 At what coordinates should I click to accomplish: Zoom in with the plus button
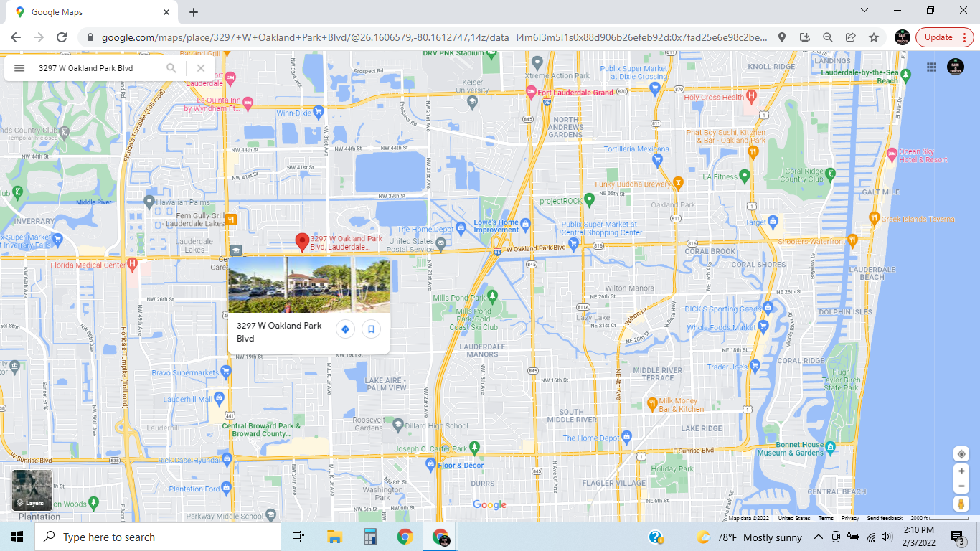click(961, 471)
